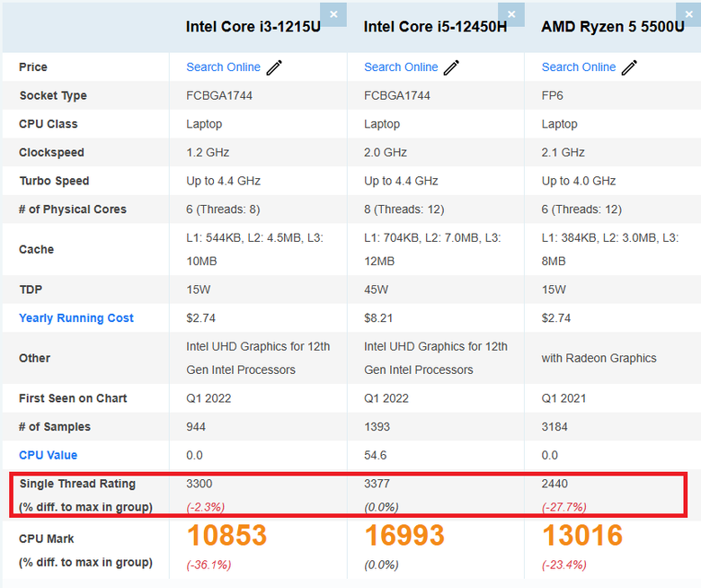Open Search Online link for Ryzen 5 5500U

coord(579,67)
